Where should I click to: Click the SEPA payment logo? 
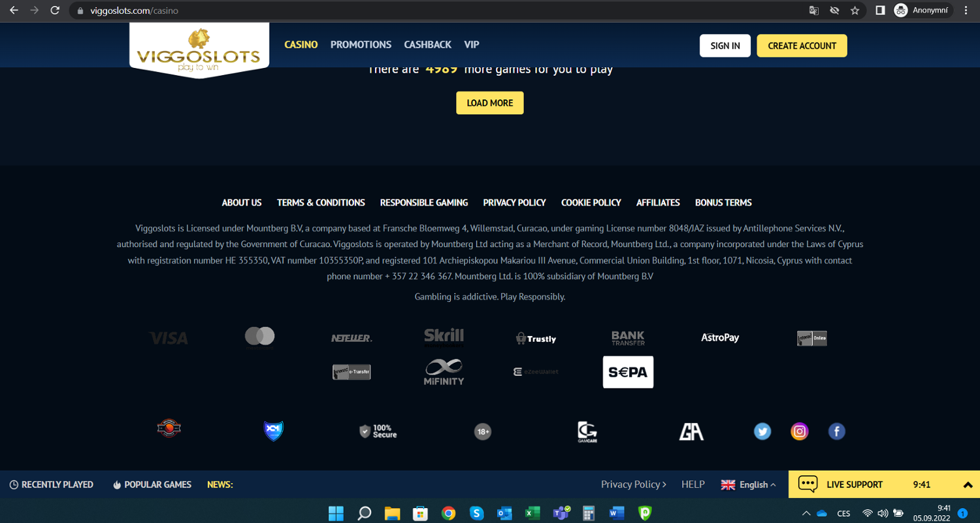click(x=628, y=372)
